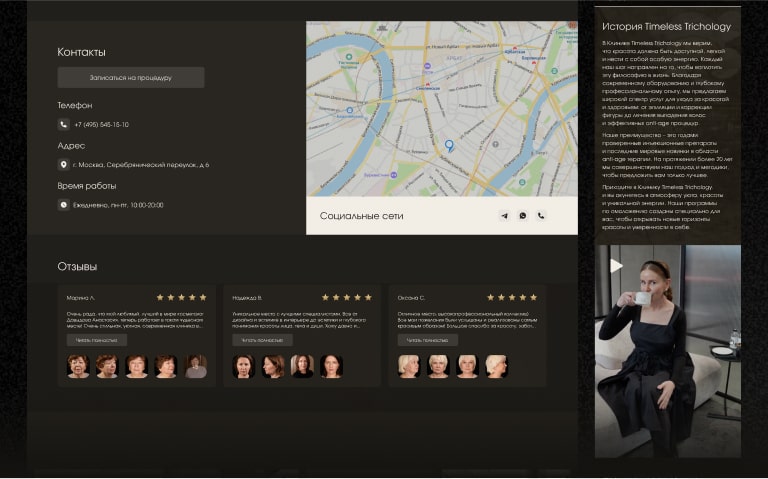Click the Записаться на процедуру button
This screenshot has height=479, width=768.
click(131, 77)
